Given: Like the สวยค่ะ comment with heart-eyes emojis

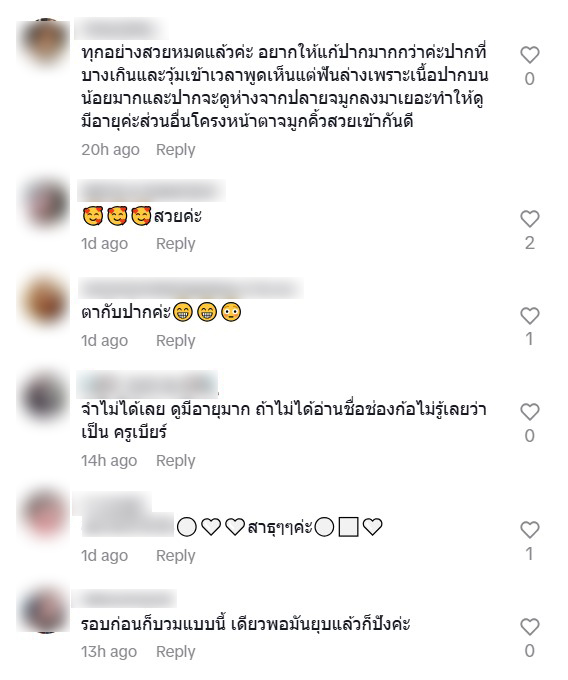Looking at the screenshot, I should coord(529,219).
